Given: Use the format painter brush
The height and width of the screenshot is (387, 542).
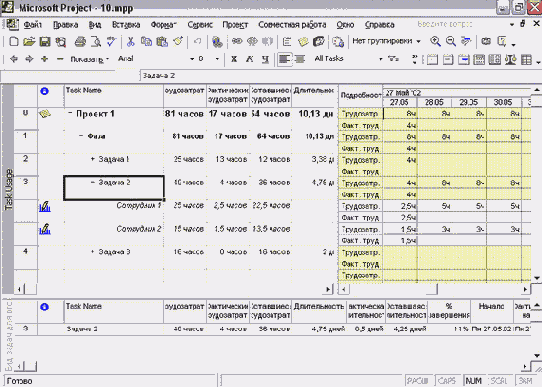Looking at the screenshot, I should 178,42.
